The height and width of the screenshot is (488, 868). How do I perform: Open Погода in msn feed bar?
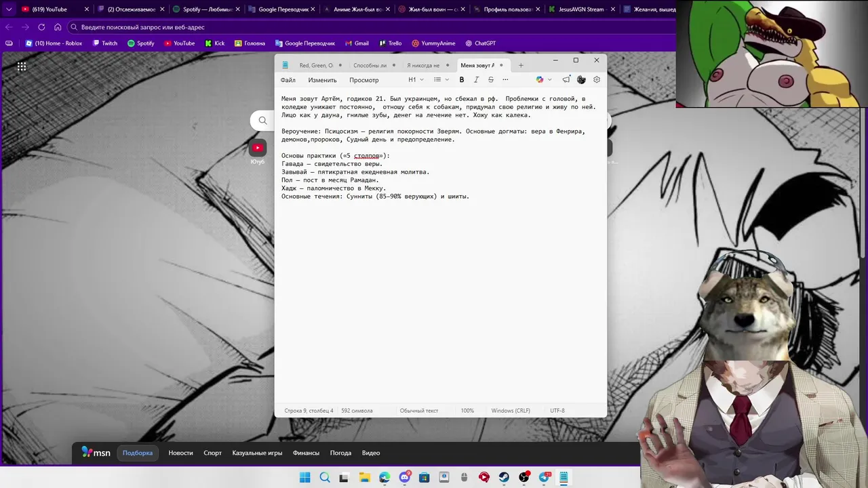pos(340,453)
